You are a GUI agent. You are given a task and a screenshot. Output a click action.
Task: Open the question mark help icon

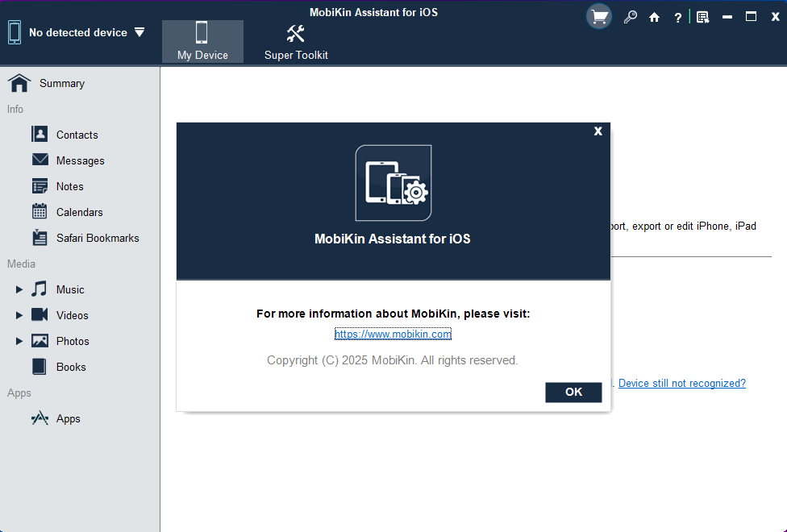pyautogui.click(x=677, y=18)
